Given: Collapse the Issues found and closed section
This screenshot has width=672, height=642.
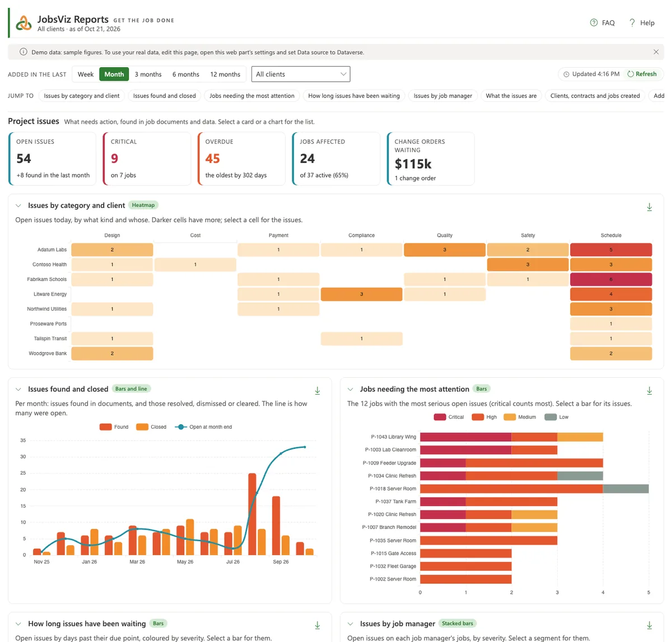Looking at the screenshot, I should (x=18, y=389).
